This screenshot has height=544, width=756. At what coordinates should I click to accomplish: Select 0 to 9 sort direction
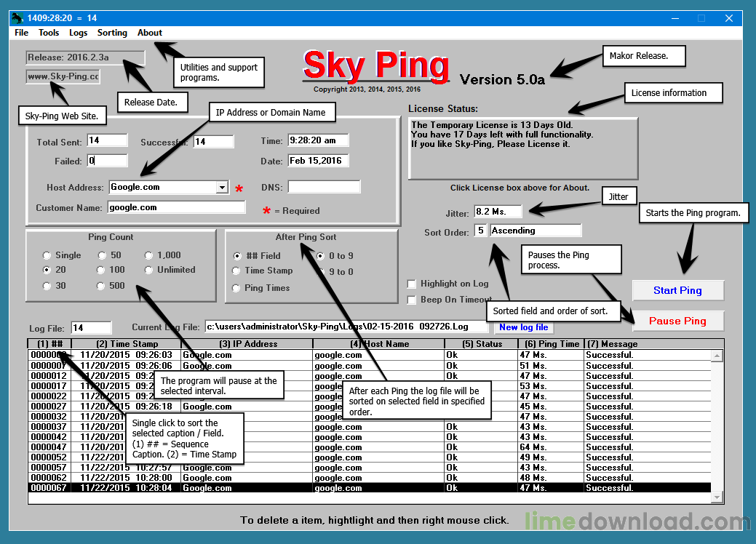(x=335, y=256)
